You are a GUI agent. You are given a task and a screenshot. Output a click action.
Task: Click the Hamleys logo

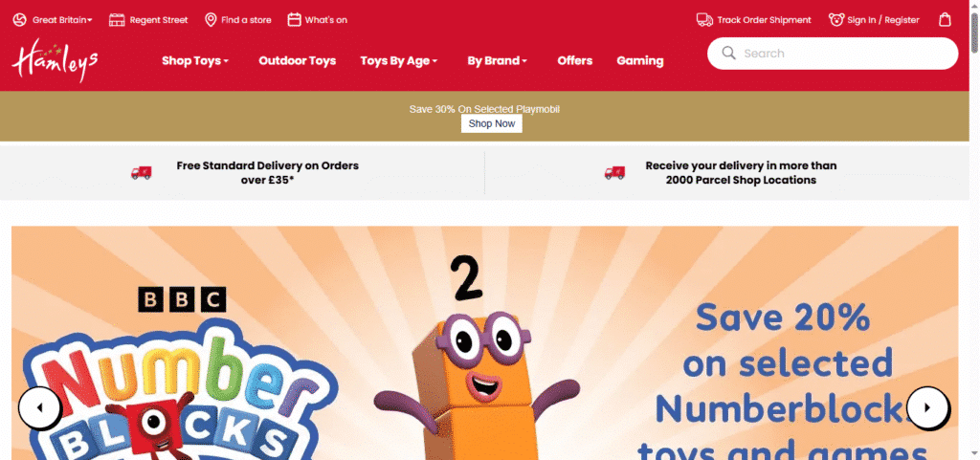[x=55, y=60]
